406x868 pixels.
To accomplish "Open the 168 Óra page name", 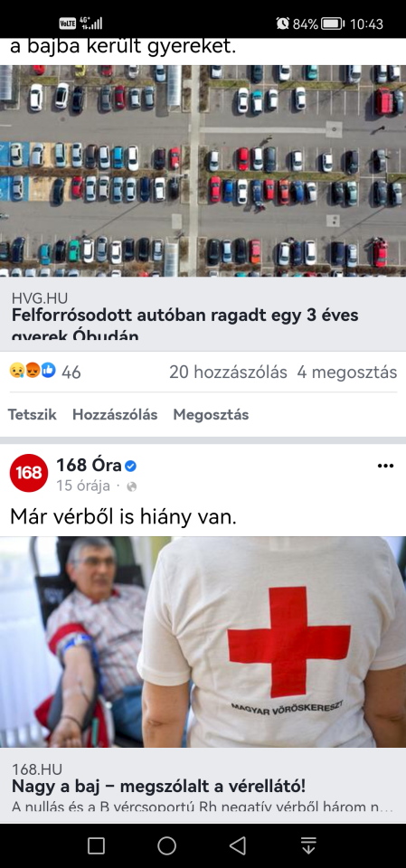I will [89, 466].
